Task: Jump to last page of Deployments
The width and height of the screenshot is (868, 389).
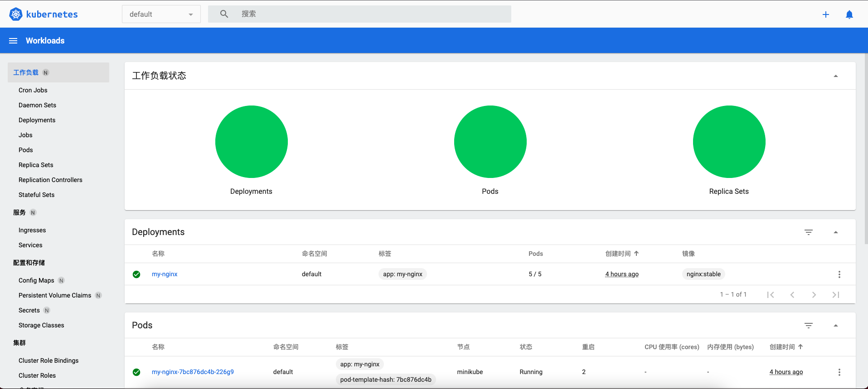Action: click(x=835, y=295)
